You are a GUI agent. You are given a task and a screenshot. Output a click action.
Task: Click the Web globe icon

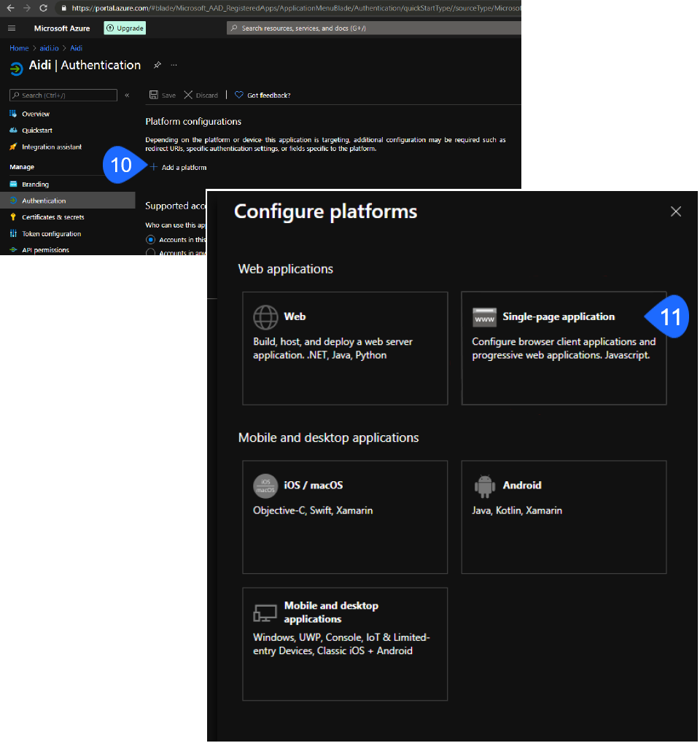[x=265, y=317]
